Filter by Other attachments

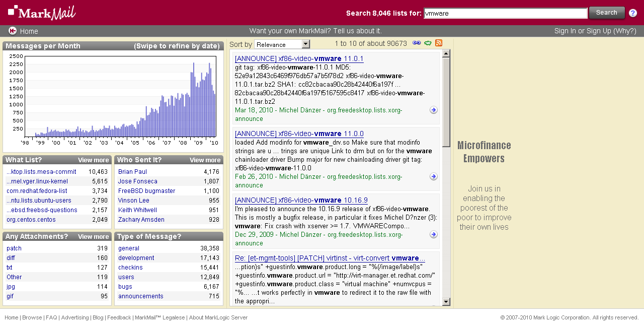14,277
